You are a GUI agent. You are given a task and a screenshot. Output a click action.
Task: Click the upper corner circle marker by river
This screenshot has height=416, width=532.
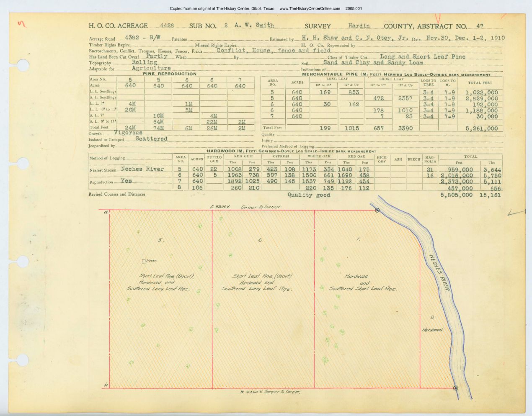(377, 211)
